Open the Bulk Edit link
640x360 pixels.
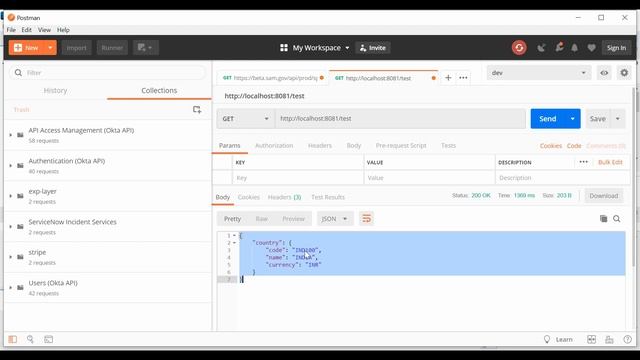point(610,162)
